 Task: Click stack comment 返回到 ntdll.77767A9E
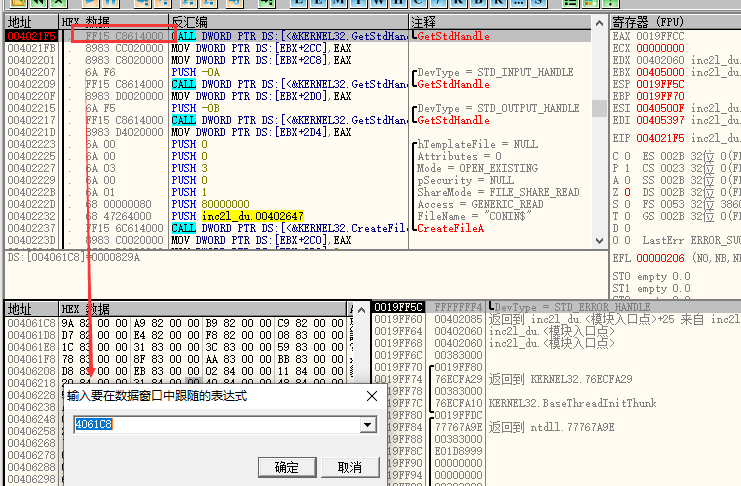(551, 427)
